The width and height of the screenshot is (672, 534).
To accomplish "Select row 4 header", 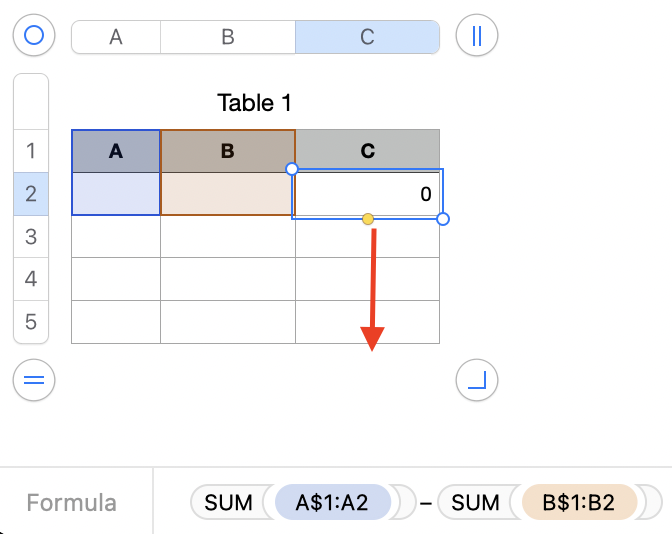I will [30, 279].
